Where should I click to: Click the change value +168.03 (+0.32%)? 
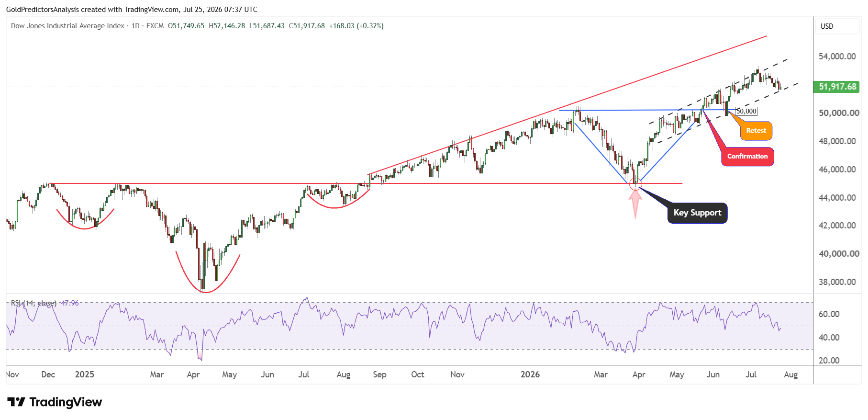(x=356, y=26)
